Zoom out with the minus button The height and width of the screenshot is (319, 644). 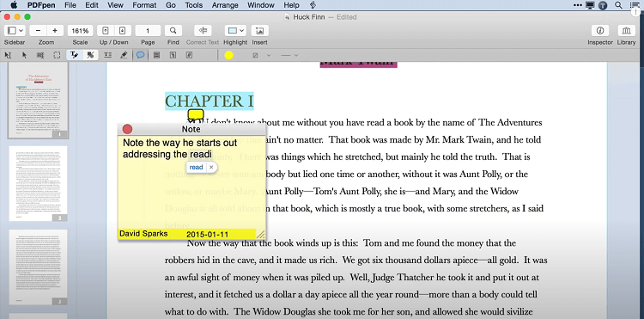coord(38,31)
